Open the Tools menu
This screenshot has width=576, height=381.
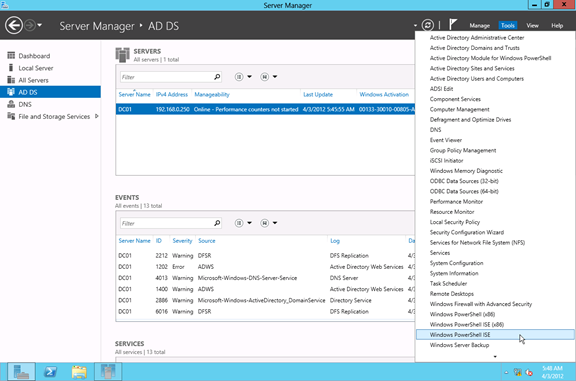point(508,25)
